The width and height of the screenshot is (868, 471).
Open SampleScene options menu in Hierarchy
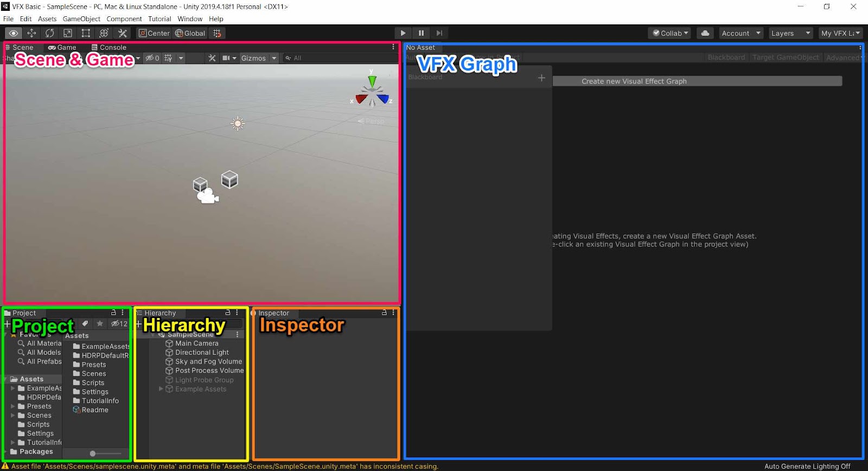pos(237,334)
